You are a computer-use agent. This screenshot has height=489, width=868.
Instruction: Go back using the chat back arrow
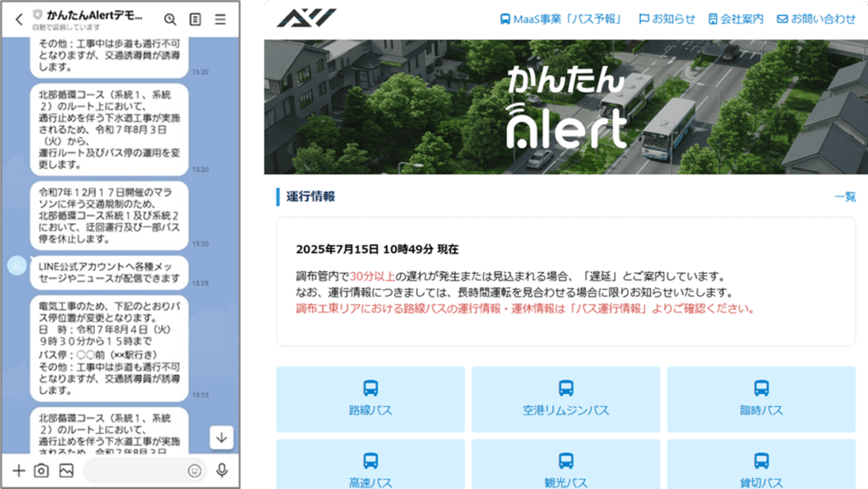click(19, 19)
